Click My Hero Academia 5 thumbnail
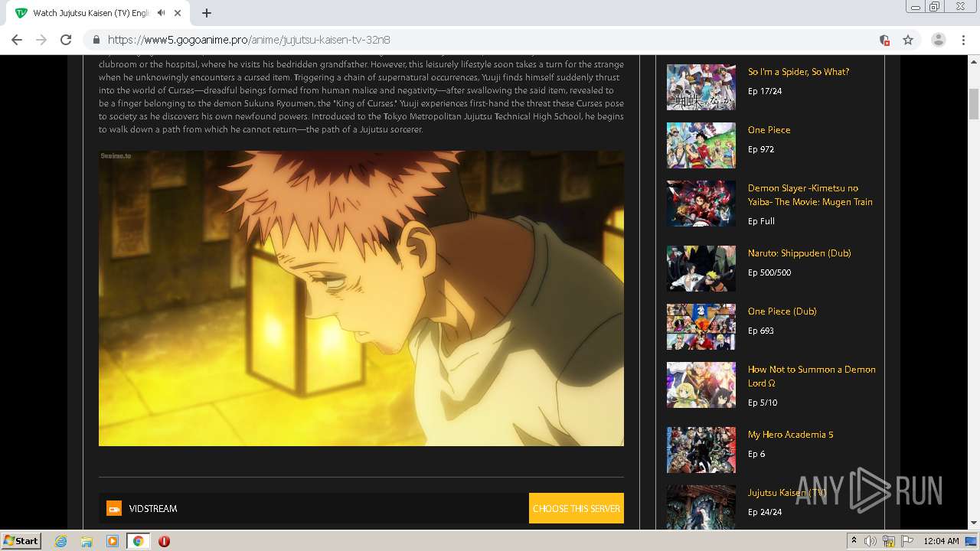Image resolution: width=980 pixels, height=551 pixels. 701,450
